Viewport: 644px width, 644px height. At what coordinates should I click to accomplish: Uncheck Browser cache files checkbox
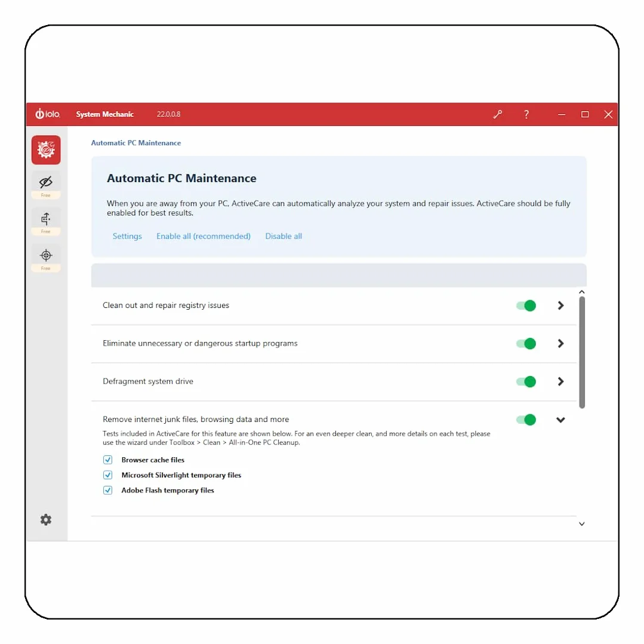pyautogui.click(x=107, y=460)
